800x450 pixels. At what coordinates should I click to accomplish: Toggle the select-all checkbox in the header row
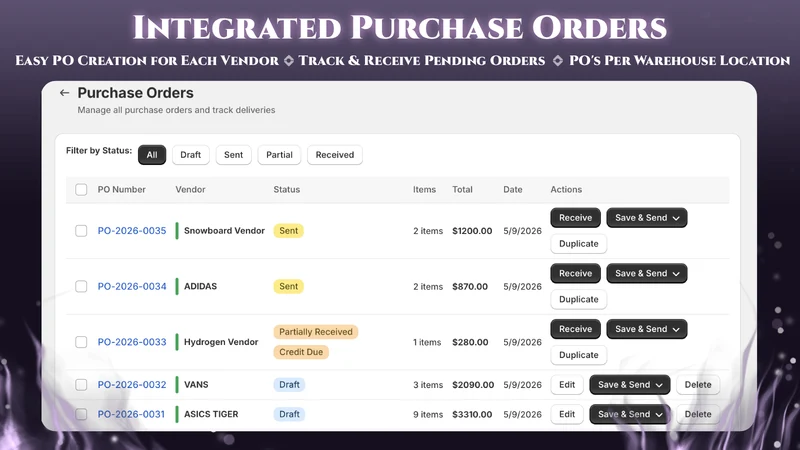coord(81,190)
